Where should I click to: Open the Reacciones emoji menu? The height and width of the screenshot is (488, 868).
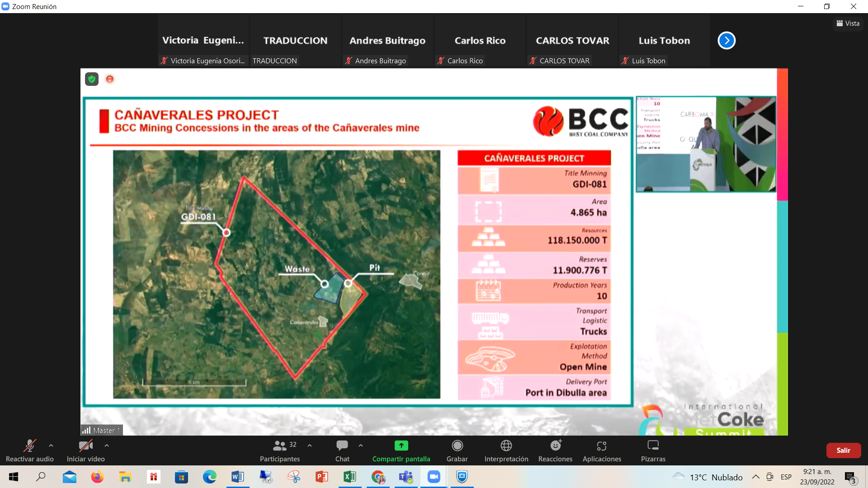point(555,450)
